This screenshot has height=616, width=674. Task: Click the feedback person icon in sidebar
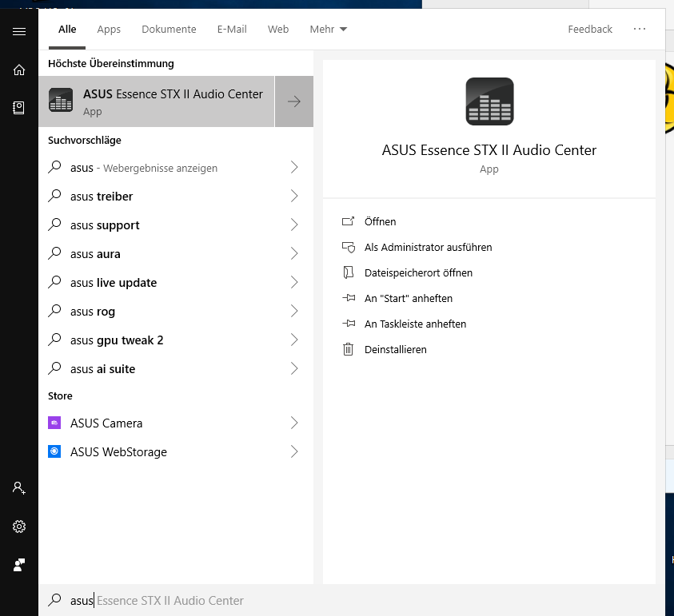[19, 564]
